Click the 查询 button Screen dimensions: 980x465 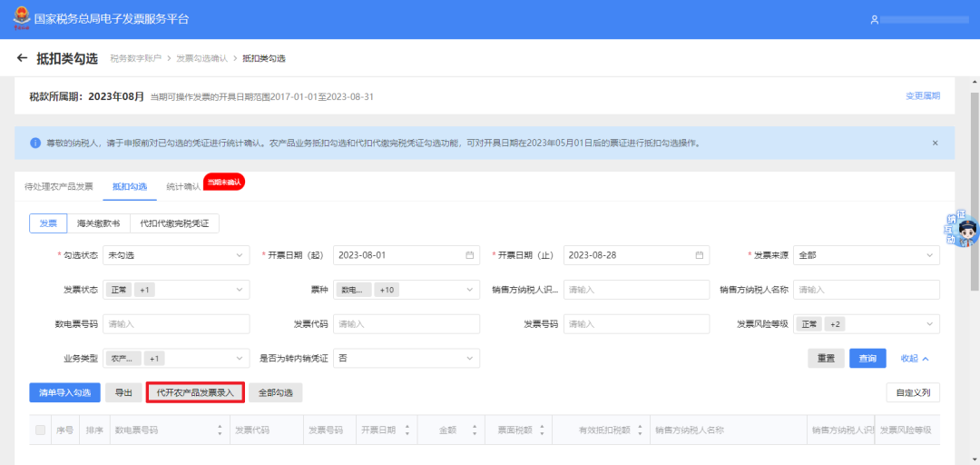click(x=867, y=359)
